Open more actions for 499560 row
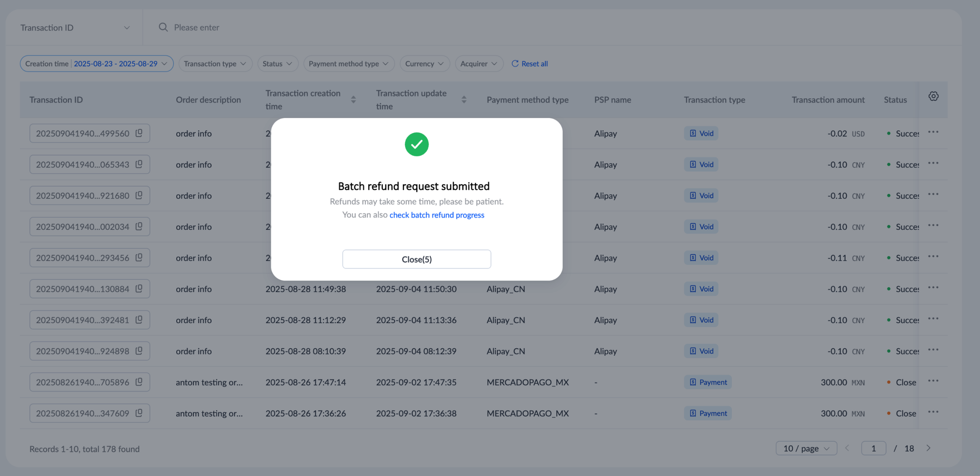The image size is (980, 476). click(933, 132)
